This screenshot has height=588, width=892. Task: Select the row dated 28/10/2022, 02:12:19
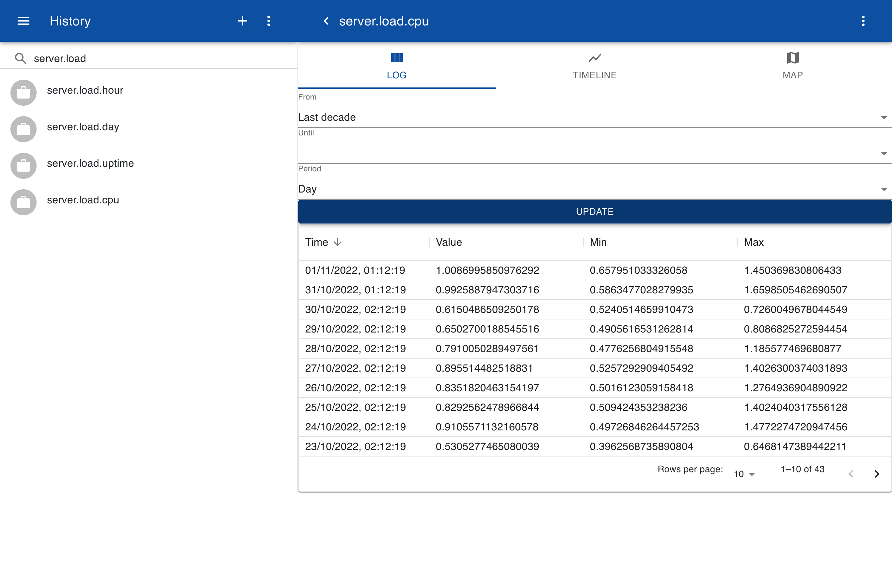point(595,348)
